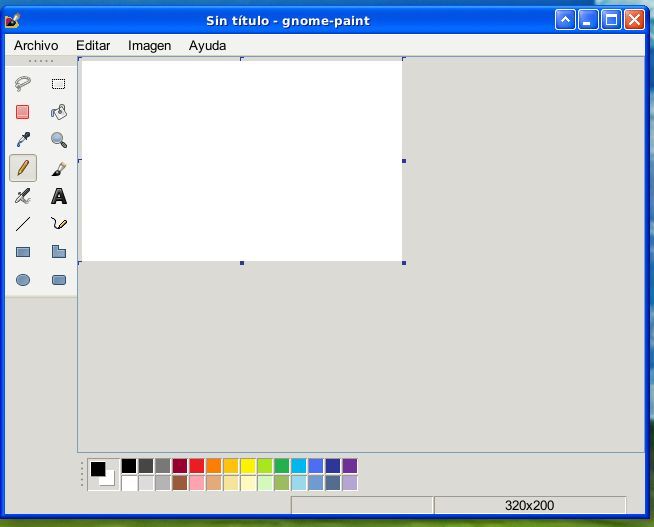
Task: Pick the brown palette color
Action: click(180, 483)
